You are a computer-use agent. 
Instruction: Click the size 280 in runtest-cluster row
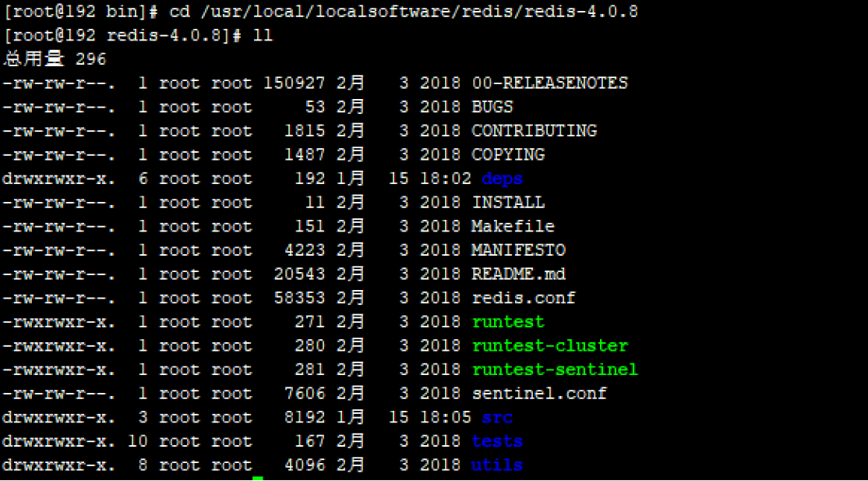[309, 346]
